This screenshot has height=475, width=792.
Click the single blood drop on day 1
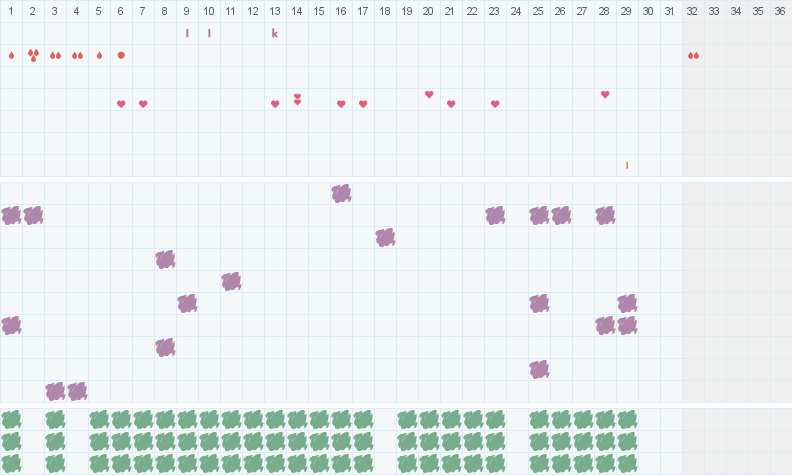[11, 56]
